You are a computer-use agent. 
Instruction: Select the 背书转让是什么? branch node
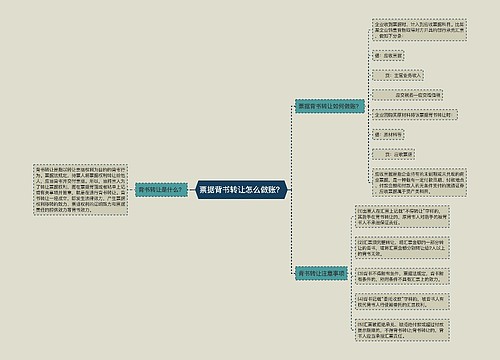161,190
